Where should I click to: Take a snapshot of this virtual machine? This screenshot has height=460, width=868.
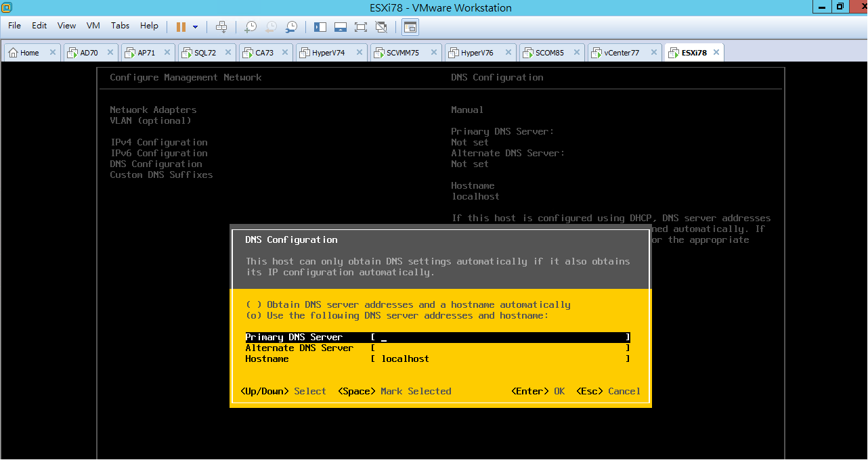tap(251, 26)
